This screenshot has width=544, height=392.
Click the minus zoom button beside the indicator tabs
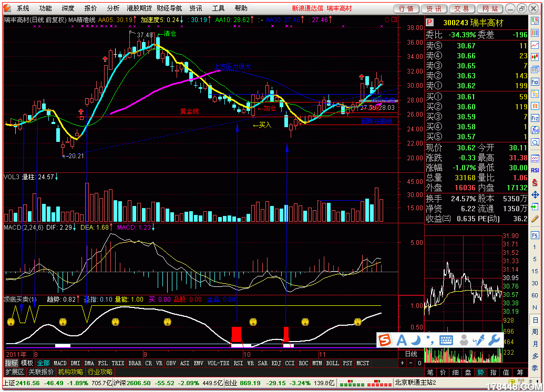(x=411, y=363)
